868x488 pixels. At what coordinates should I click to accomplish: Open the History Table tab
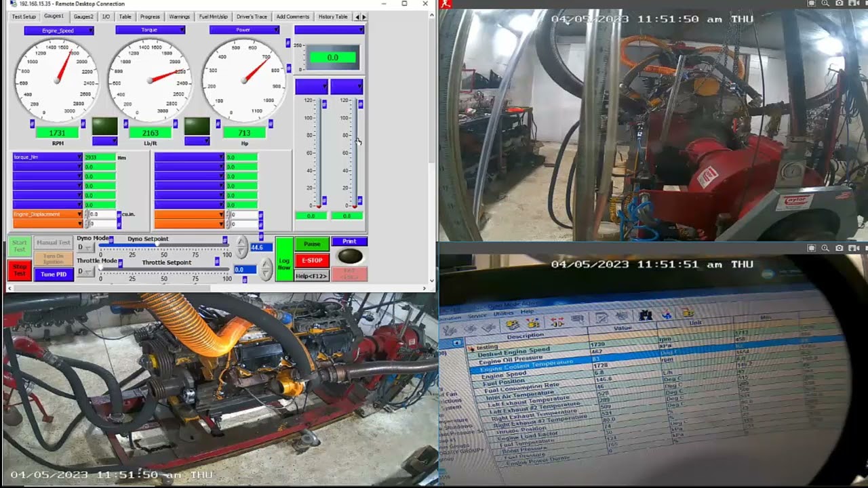[333, 16]
